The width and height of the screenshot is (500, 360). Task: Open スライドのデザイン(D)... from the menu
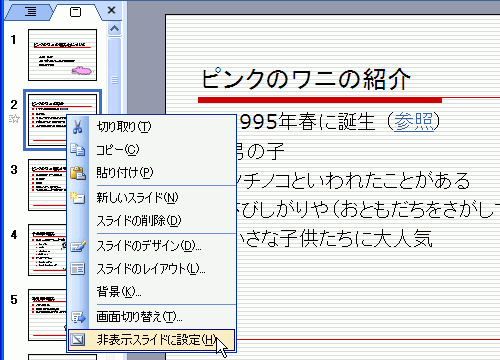pyautogui.click(x=152, y=246)
